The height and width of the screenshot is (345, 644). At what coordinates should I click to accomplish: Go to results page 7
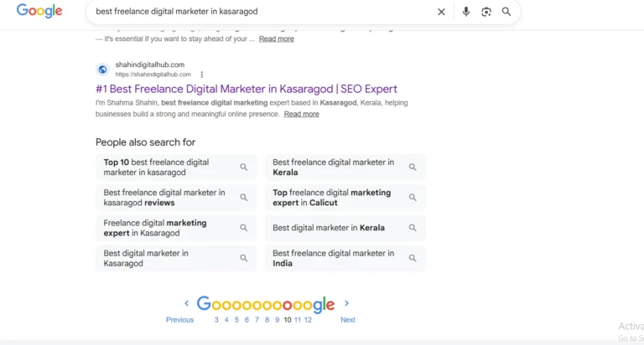pos(257,320)
